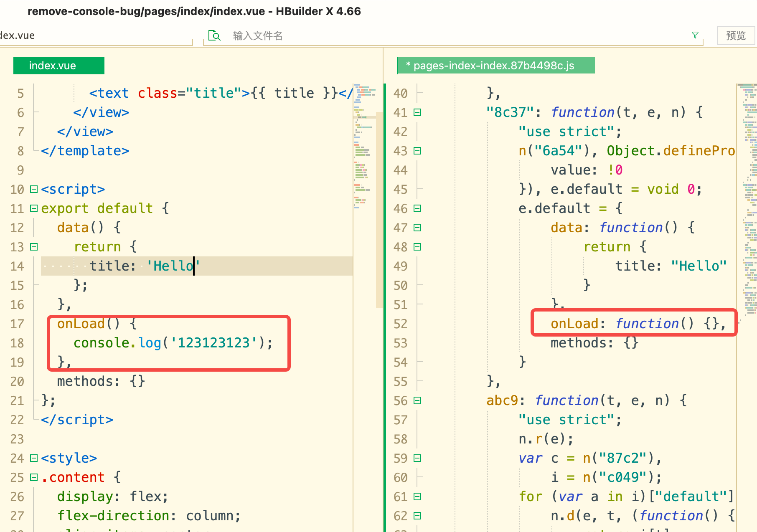Screen dimensions: 757x532
Task: Click onLoad: function() {} in right editor
Action: [x=638, y=324]
